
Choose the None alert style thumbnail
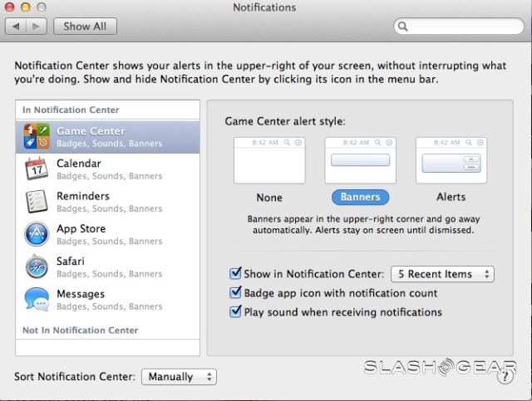click(269, 160)
